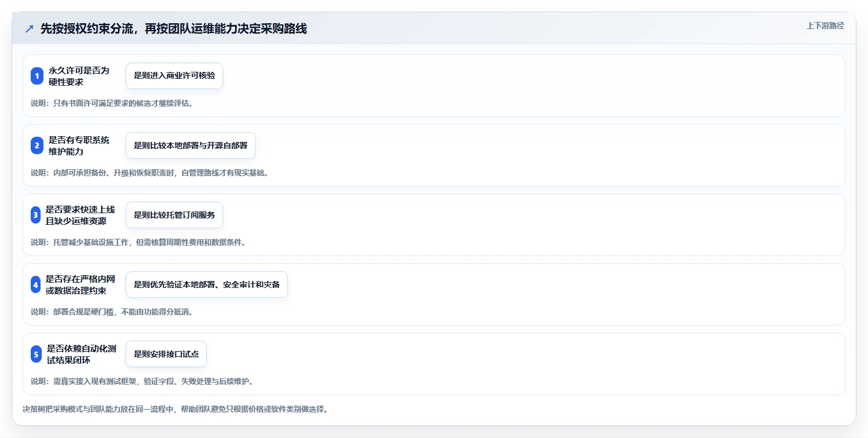The image size is (868, 438).
Task: Select step badge number 2
Action: (x=37, y=145)
